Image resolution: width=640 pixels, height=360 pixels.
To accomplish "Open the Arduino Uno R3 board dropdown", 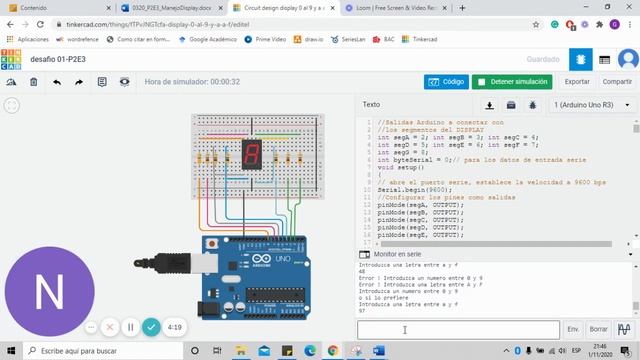I will coord(591,105).
